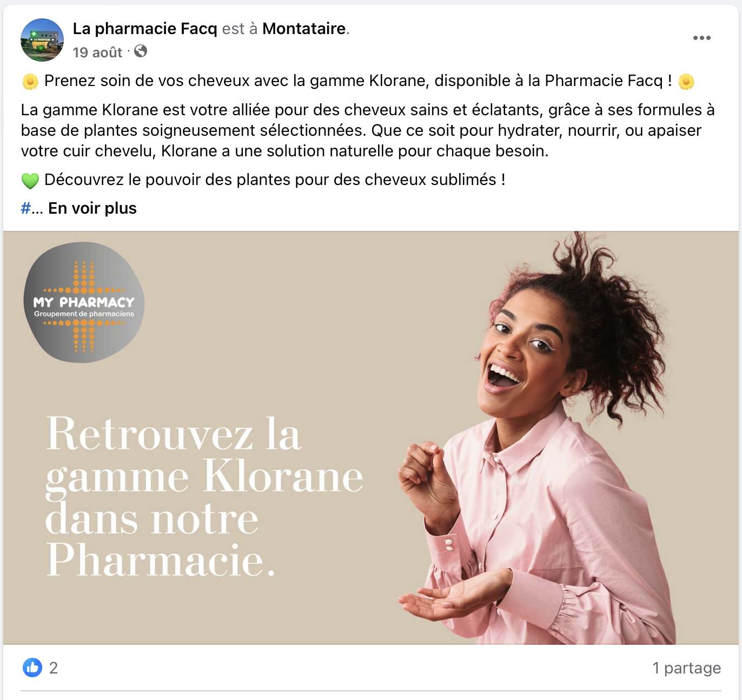The width and height of the screenshot is (742, 700).
Task: Click the blue thumbs-up reaction icon
Action: point(32,668)
